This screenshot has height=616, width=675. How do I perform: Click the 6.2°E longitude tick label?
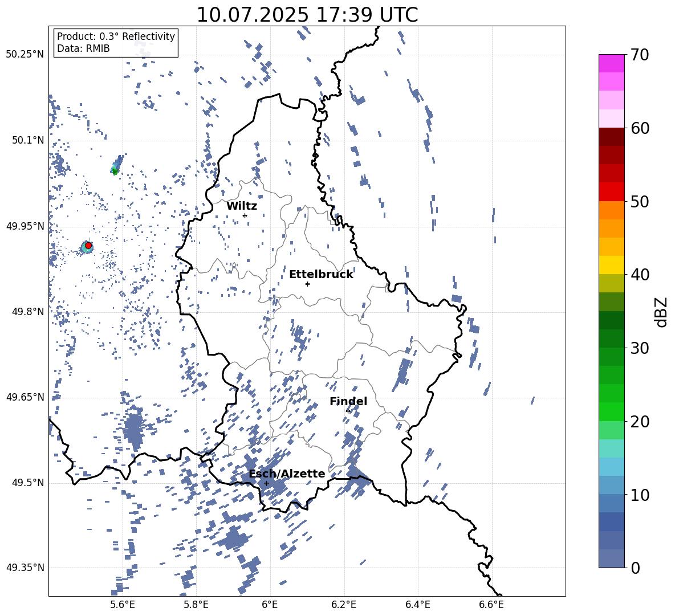coord(344,605)
